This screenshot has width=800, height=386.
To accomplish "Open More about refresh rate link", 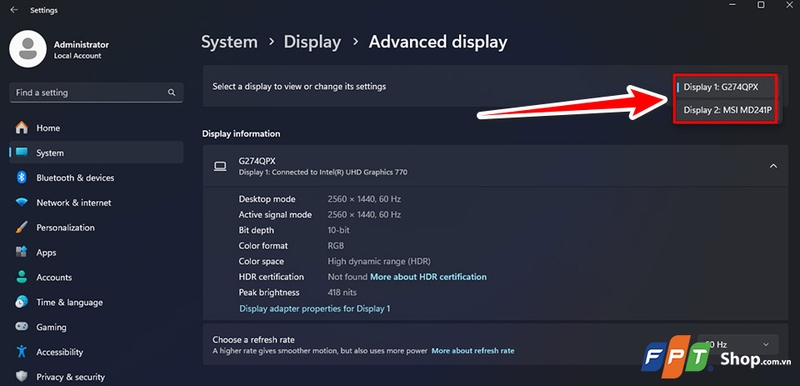I will pos(473,351).
